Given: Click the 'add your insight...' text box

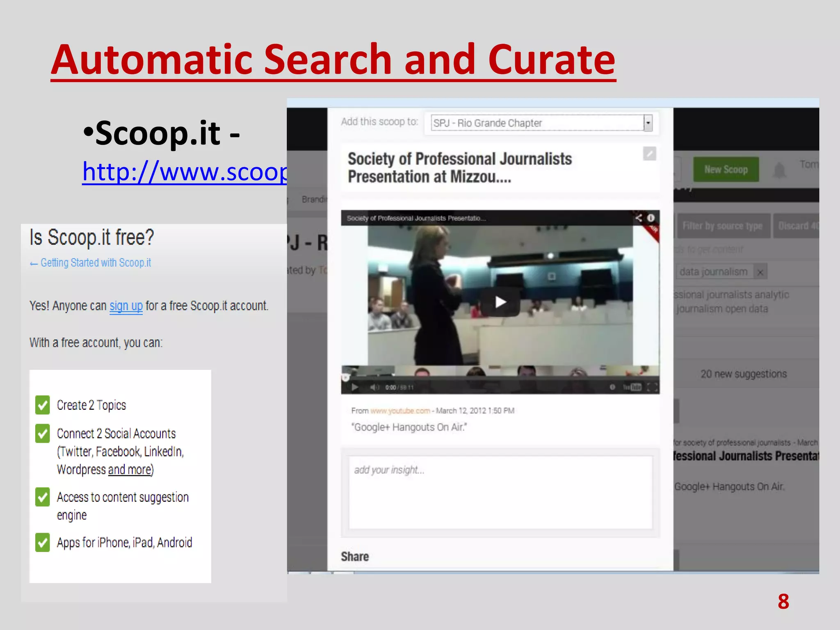Looking at the screenshot, I should click(x=500, y=492).
